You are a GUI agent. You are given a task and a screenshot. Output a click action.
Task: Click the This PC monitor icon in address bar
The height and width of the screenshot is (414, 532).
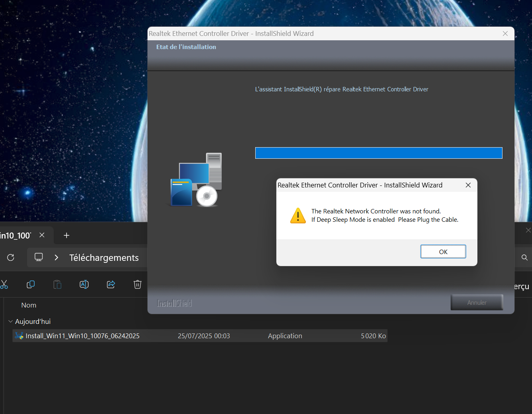pos(39,257)
